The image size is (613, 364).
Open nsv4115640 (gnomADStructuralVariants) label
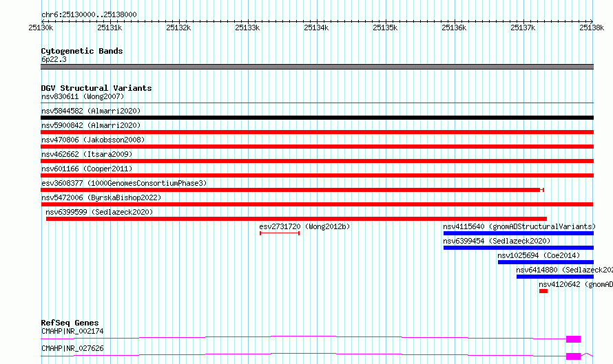tap(519, 226)
